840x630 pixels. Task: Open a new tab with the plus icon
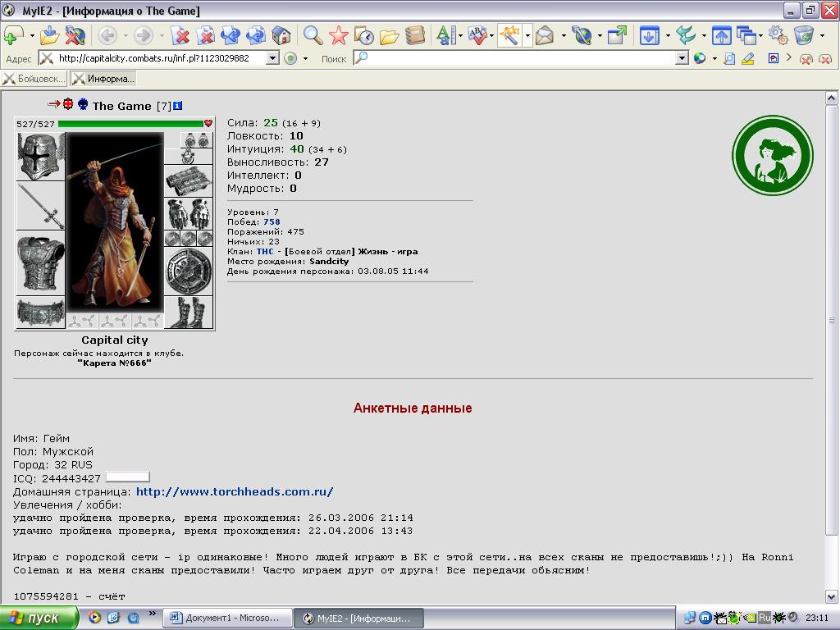tap(13, 35)
